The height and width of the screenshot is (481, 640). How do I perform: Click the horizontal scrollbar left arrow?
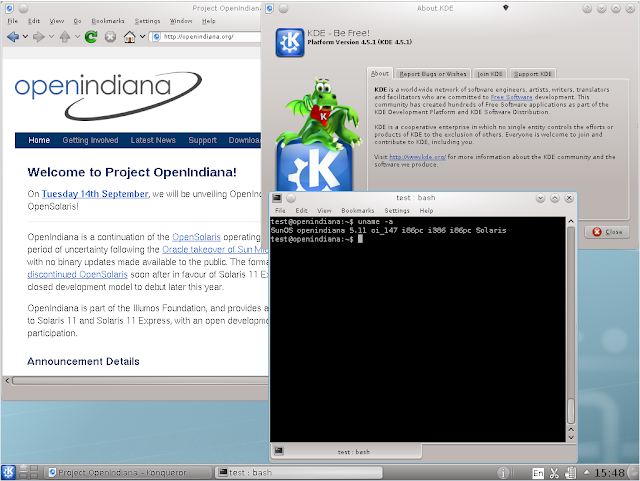[x=7, y=381]
